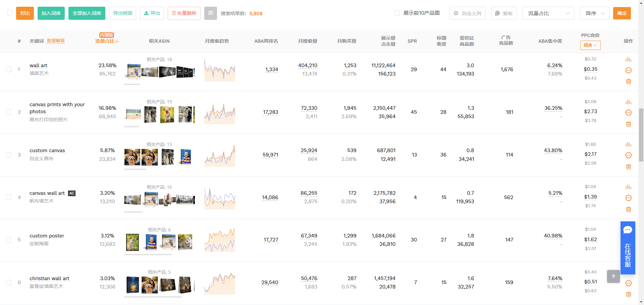Click the back-to-top arrow button
Screen dimensions: 644x305
[x=613, y=276]
